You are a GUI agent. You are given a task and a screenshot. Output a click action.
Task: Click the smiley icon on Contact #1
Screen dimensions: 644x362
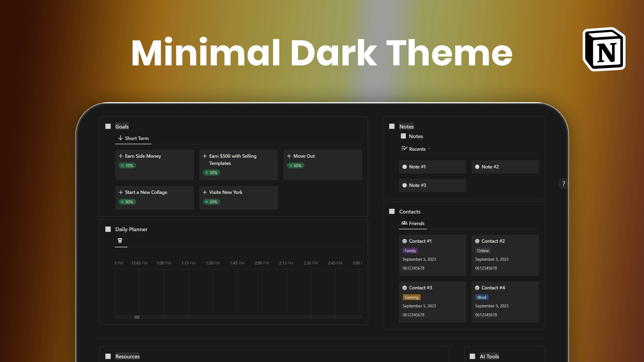pyautogui.click(x=405, y=241)
